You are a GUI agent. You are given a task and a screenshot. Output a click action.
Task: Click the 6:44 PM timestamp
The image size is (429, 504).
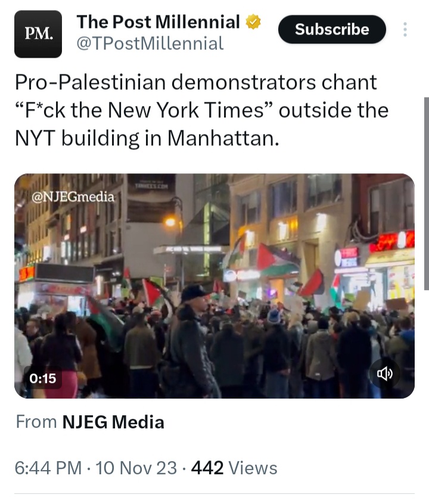pos(48,468)
